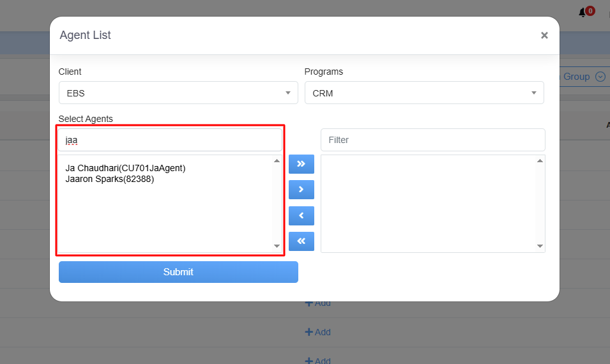Click the available agents list scroll-down arrow
This screenshot has width=610, height=364.
point(277,246)
